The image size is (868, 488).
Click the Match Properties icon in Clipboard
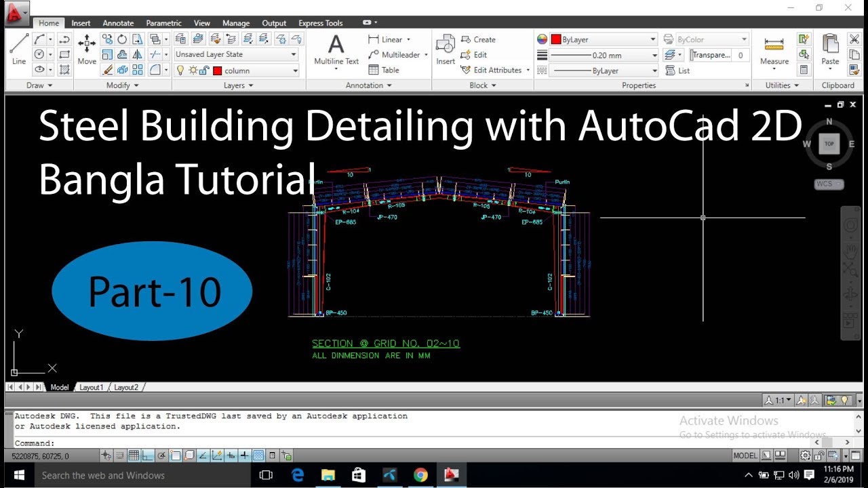pyautogui.click(x=854, y=69)
